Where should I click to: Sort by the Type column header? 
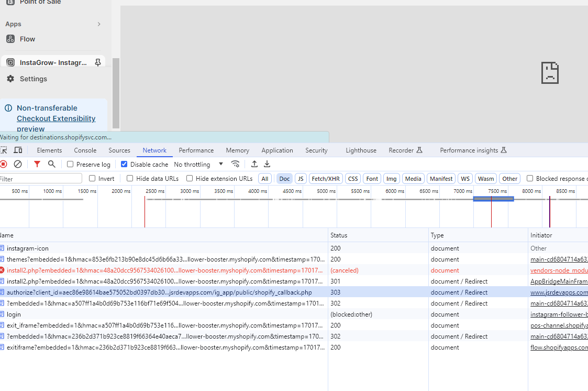(x=478, y=235)
